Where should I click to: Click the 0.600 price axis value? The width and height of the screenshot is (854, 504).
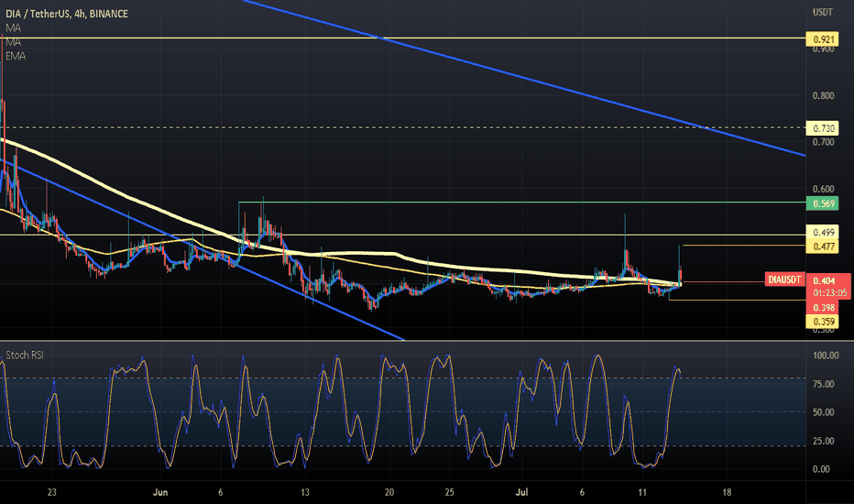[x=823, y=189]
